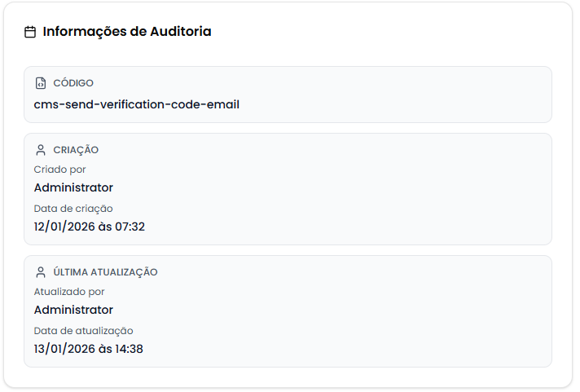
Task: Click the Atualizado por field label
Action: [69, 292]
